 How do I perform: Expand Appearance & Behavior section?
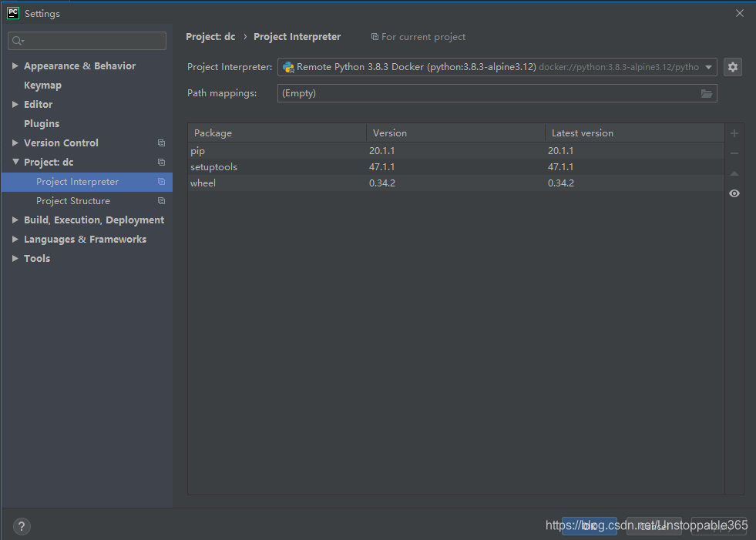tap(15, 65)
